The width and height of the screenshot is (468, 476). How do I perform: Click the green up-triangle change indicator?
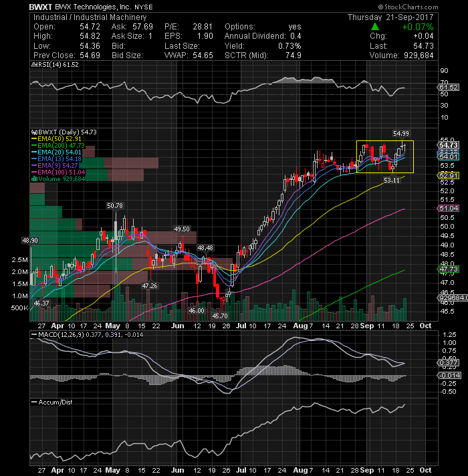(x=375, y=27)
